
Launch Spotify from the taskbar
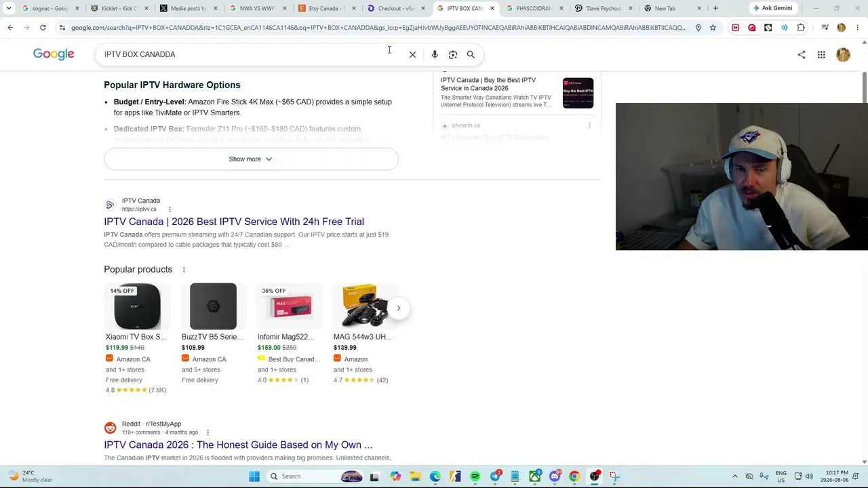(x=475, y=476)
